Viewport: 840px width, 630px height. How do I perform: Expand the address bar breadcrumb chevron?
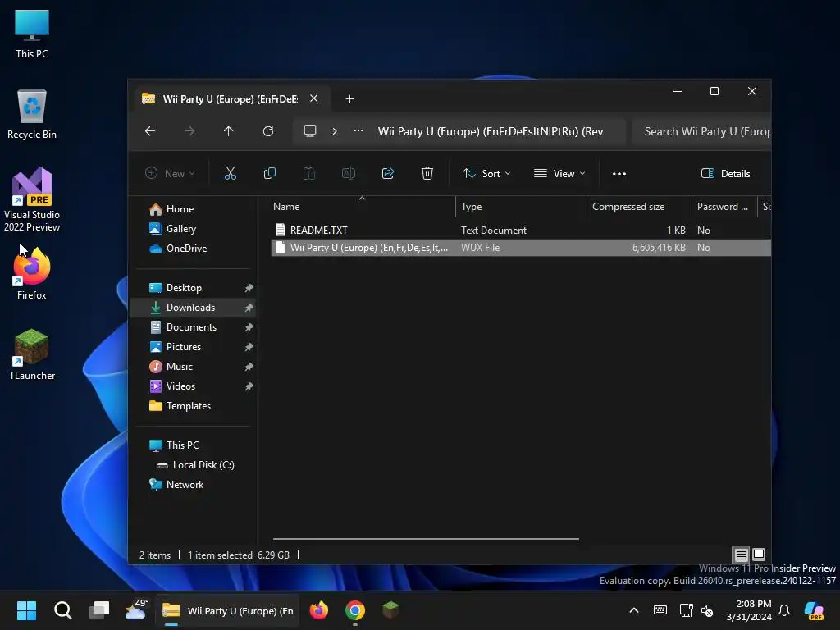[335, 131]
